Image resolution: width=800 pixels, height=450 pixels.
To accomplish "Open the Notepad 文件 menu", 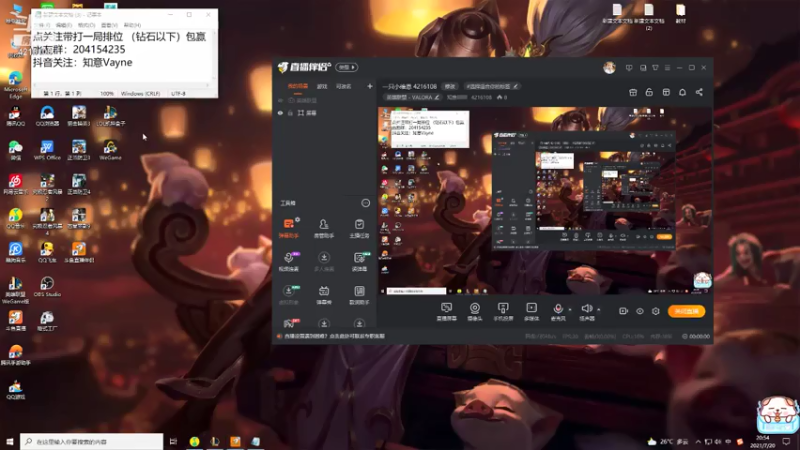I will coord(42,25).
